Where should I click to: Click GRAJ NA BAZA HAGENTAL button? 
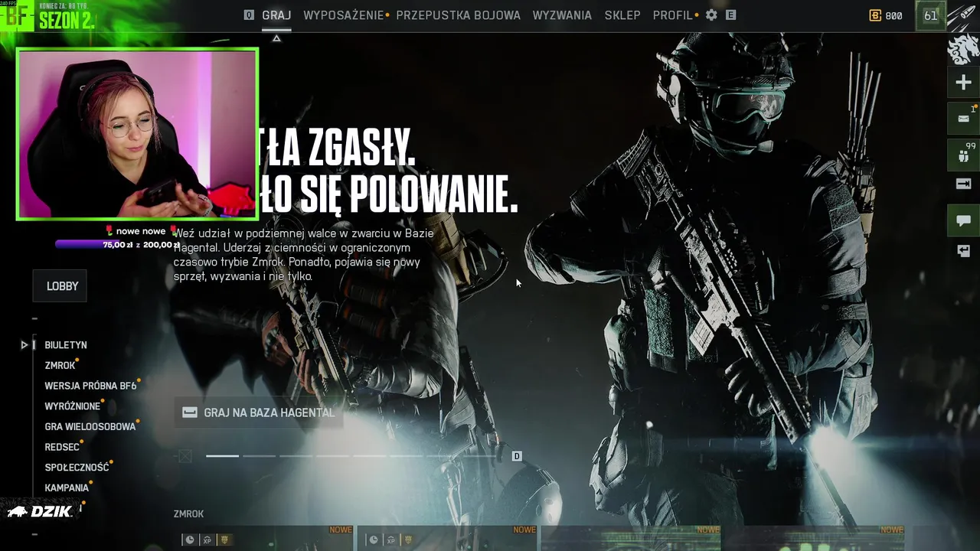point(259,412)
